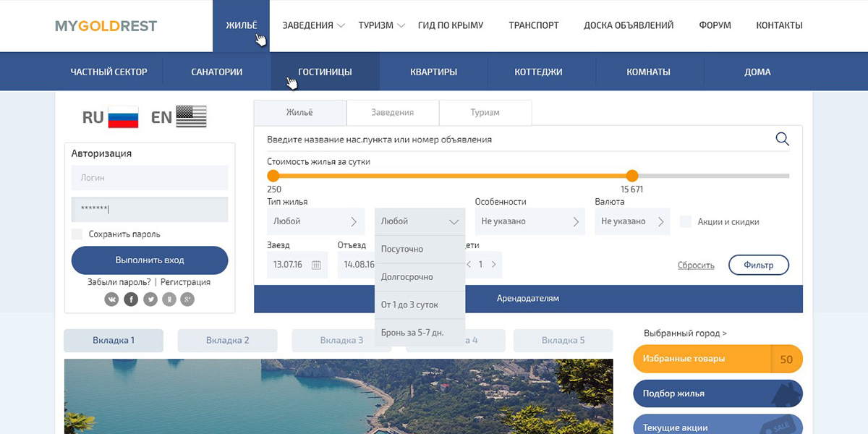
Task: Select the Вкладка 5 tab
Action: coord(563,340)
